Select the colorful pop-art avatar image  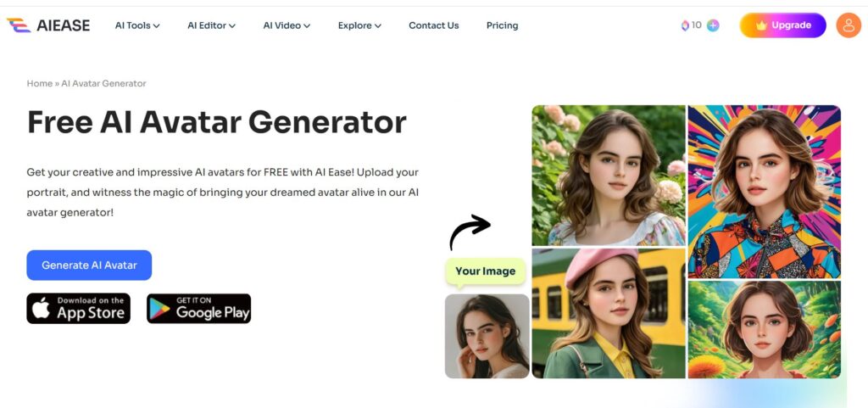(765, 192)
